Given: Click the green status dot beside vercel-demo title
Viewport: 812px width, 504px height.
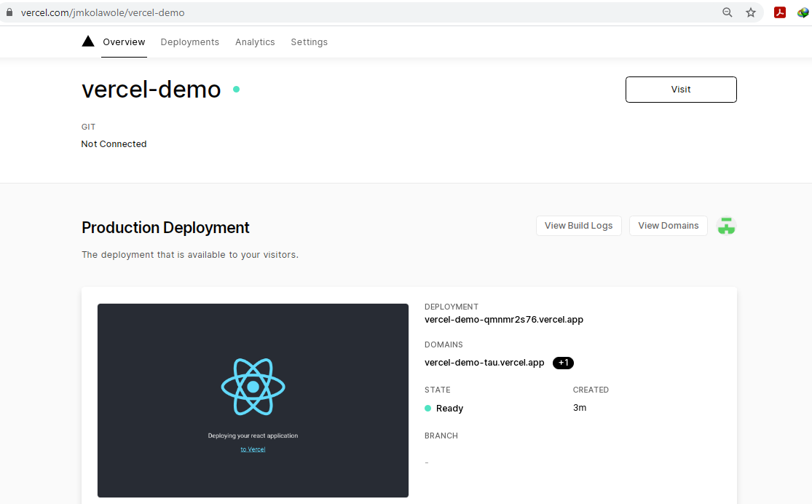Looking at the screenshot, I should (236, 89).
